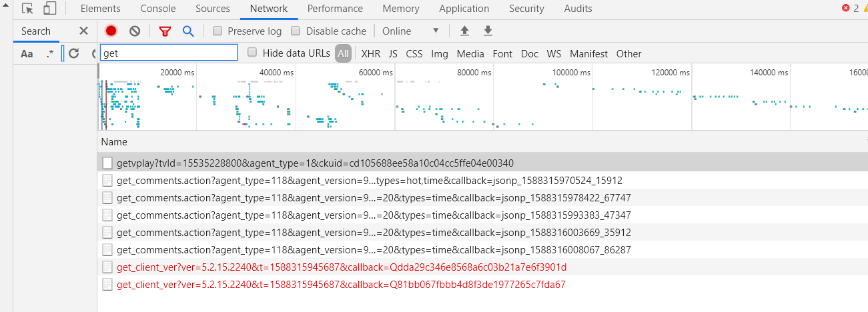
Task: Toggle match case Aa in Search
Action: click(x=27, y=54)
